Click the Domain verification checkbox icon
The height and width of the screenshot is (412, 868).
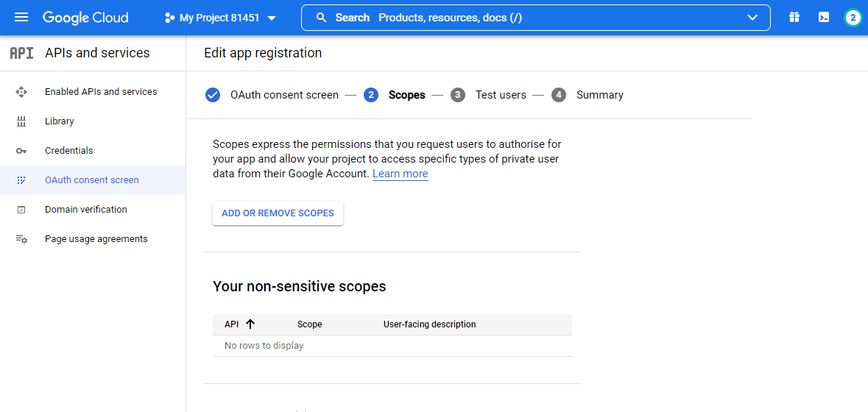coord(21,210)
